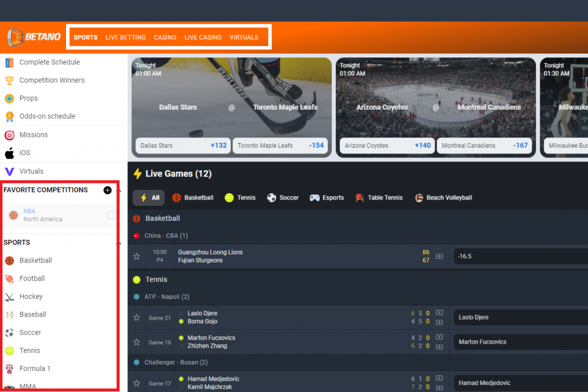Pick the Hamad Medjedovic odds button

click(521, 383)
